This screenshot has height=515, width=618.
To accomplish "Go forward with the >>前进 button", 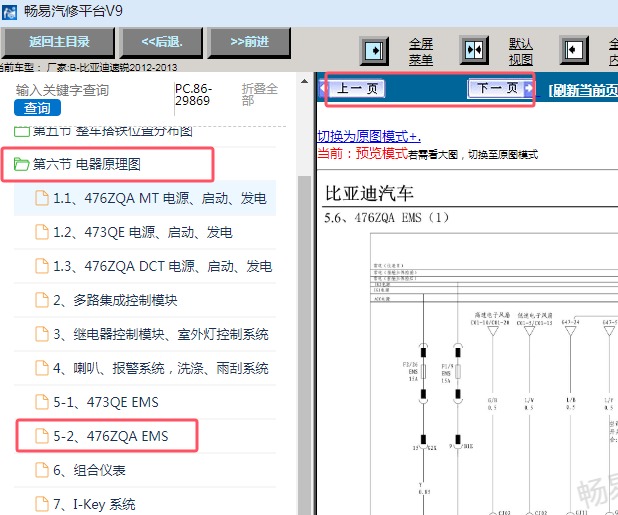I will coord(249,42).
